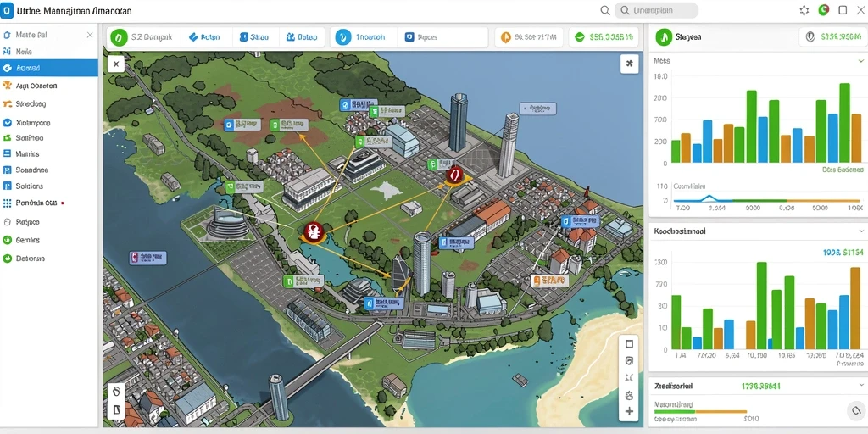Click the green-orange progress bar in bottom panel
Viewport: 868px width, 434px height.
coord(700,411)
